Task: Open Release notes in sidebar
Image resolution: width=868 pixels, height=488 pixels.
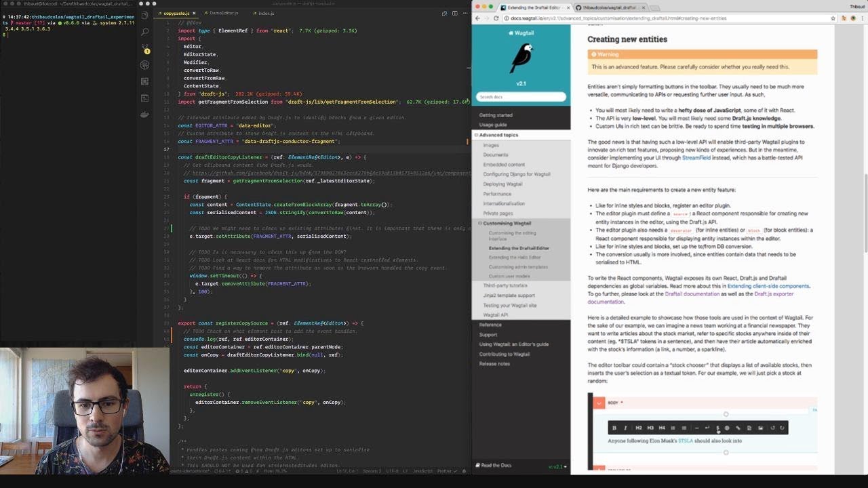Action: 494,364
